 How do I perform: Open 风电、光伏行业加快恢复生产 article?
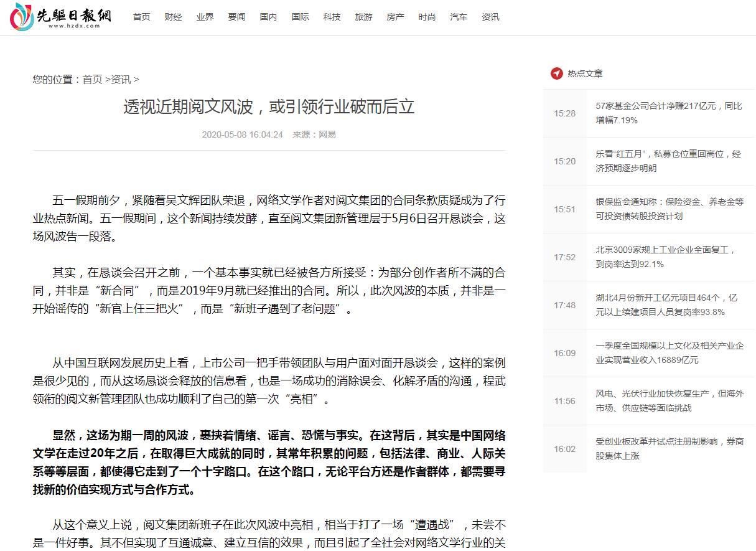[670, 401]
